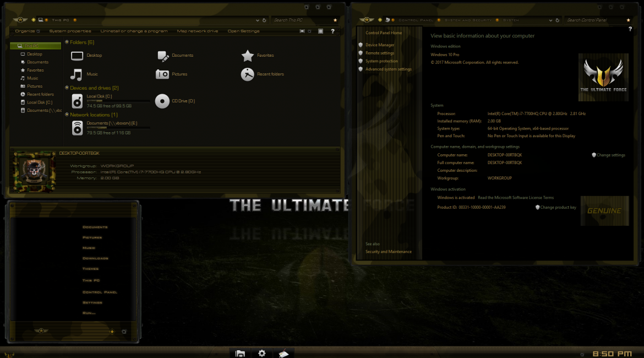
Task: Go to Control Panel Home
Action: 384,33
